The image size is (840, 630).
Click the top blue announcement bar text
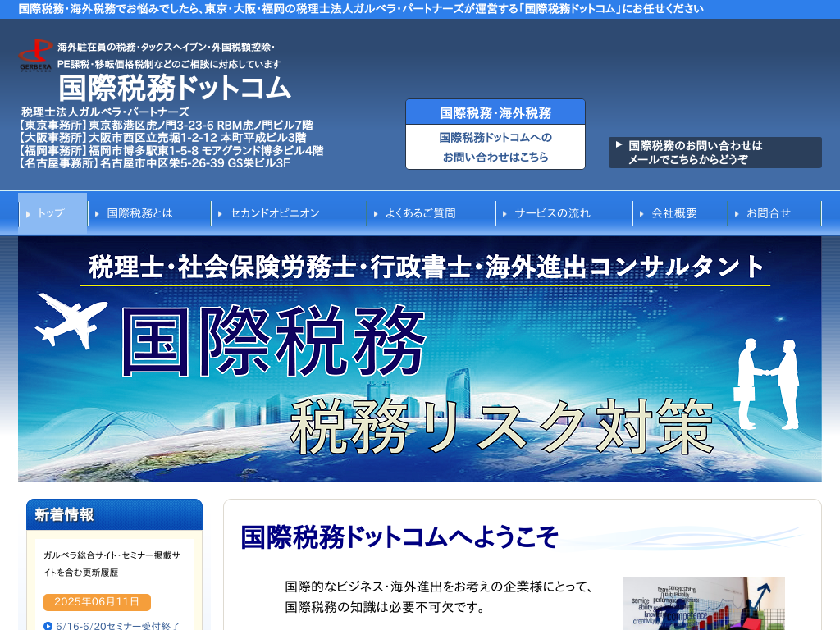pyautogui.click(x=361, y=8)
